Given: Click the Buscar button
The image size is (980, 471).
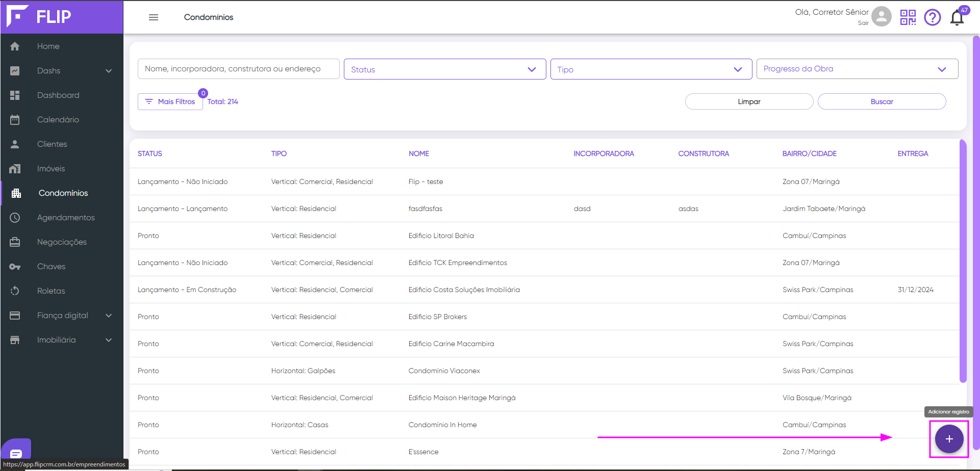Looking at the screenshot, I should (x=882, y=101).
